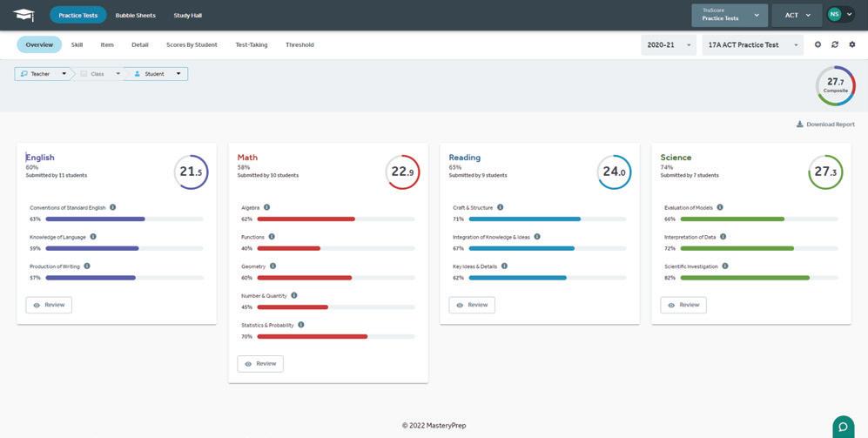The height and width of the screenshot is (438, 868).
Task: Click info icon beside Key Ideas & Details
Action: (504, 266)
